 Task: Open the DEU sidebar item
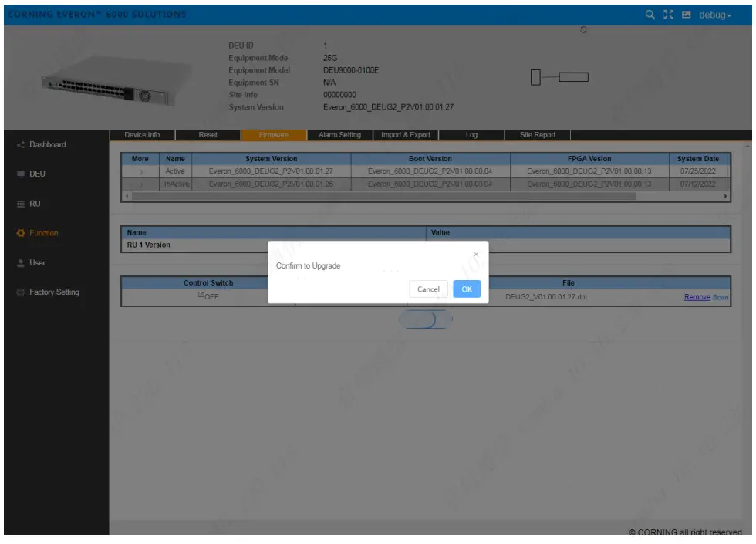(x=37, y=174)
